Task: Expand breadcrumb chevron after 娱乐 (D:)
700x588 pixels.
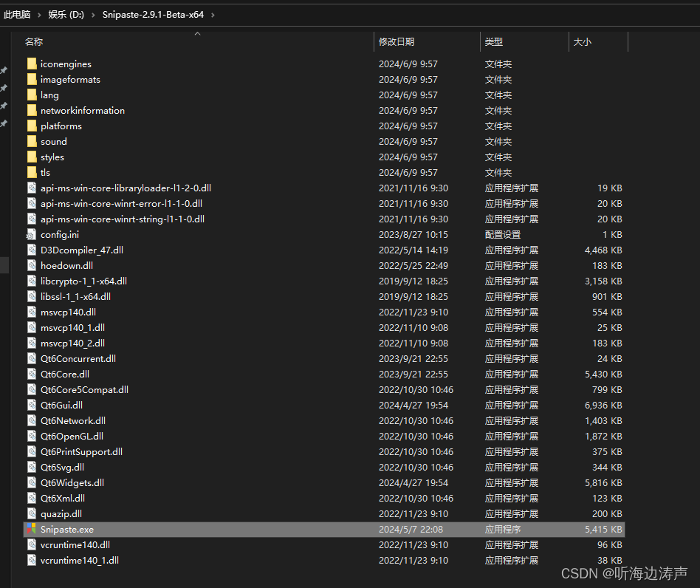Action: click(93, 15)
